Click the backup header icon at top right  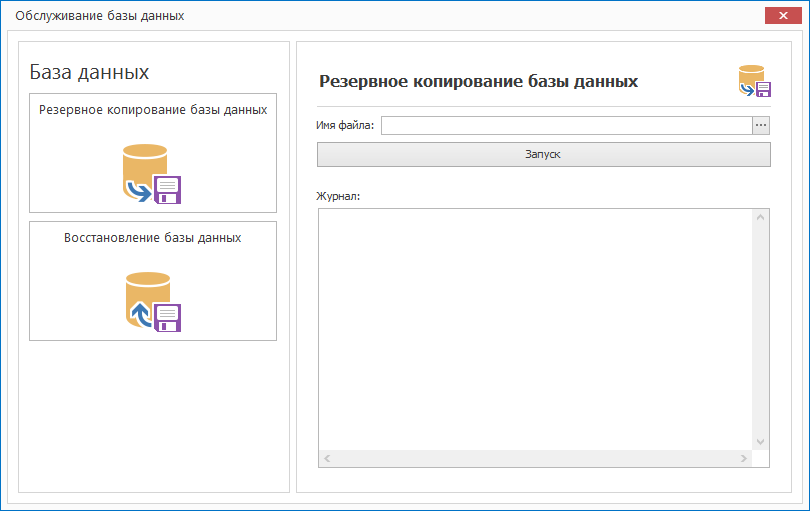click(x=755, y=81)
